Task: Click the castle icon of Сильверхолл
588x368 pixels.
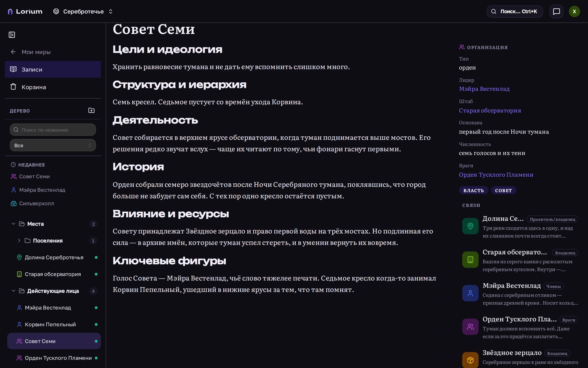Action: coord(14,203)
